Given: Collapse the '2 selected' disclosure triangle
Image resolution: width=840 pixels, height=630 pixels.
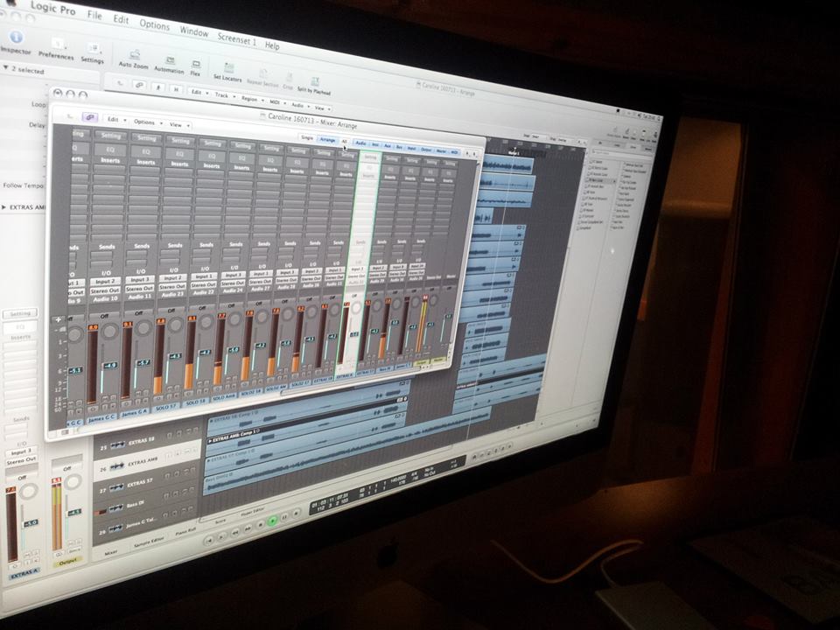Looking at the screenshot, I should (6, 68).
